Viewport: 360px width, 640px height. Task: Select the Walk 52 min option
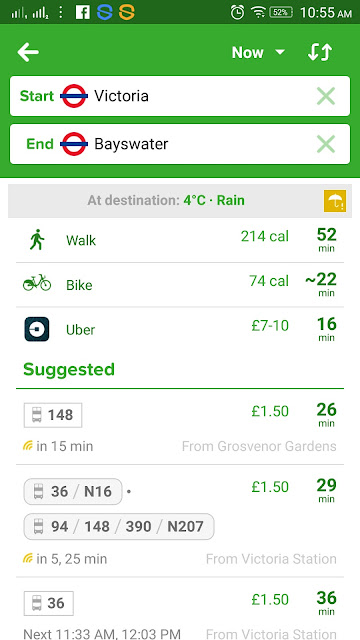pos(180,240)
